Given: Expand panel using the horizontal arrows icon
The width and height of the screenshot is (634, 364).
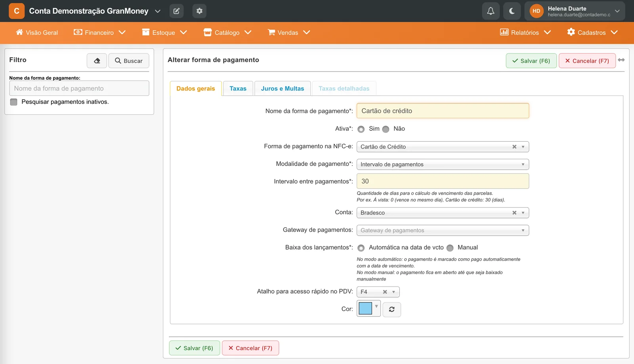Looking at the screenshot, I should [x=621, y=60].
